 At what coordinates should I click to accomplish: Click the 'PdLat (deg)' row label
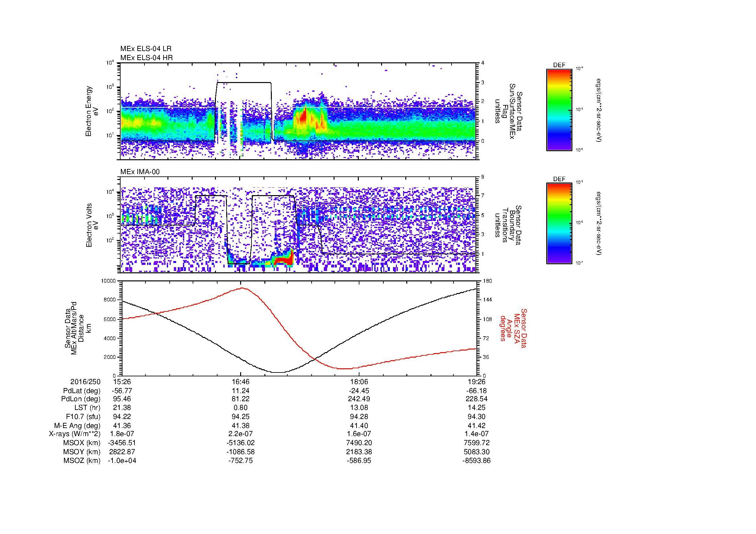82,391
